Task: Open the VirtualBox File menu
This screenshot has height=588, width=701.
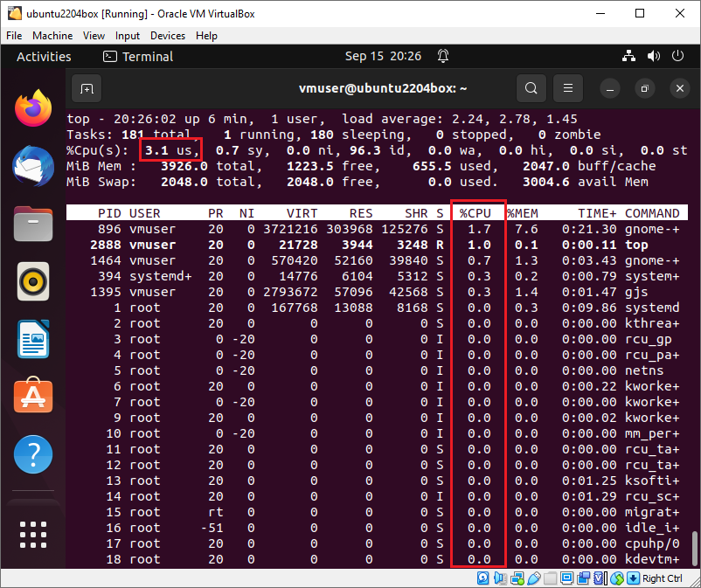Action: tap(14, 36)
